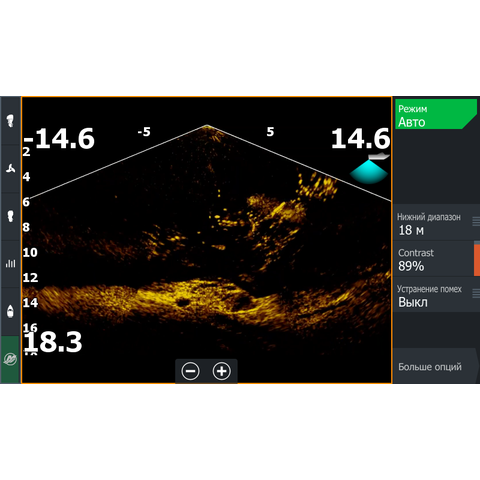This screenshot has height=480, width=480.
Task: Select the -14.6 left range value
Action: pos(59,139)
